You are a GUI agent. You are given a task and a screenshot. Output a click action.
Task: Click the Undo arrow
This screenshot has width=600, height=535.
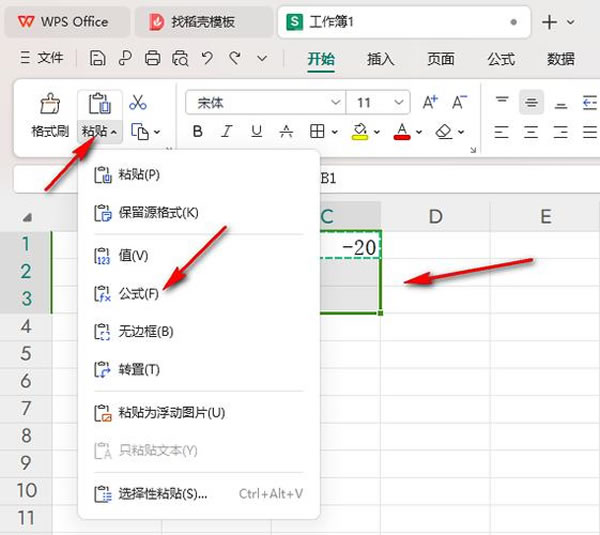[207, 59]
